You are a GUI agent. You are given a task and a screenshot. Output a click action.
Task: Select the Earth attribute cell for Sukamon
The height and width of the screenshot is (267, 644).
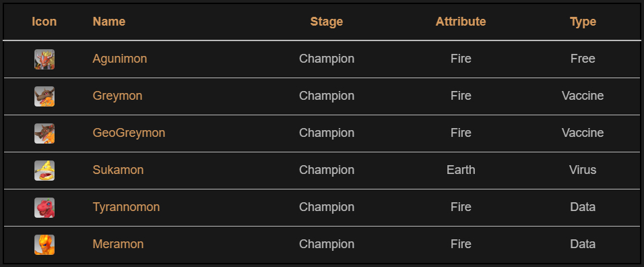pyautogui.click(x=461, y=170)
